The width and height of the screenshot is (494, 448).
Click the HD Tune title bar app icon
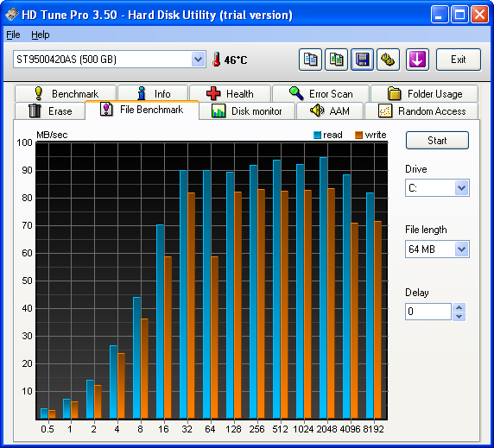12,15
